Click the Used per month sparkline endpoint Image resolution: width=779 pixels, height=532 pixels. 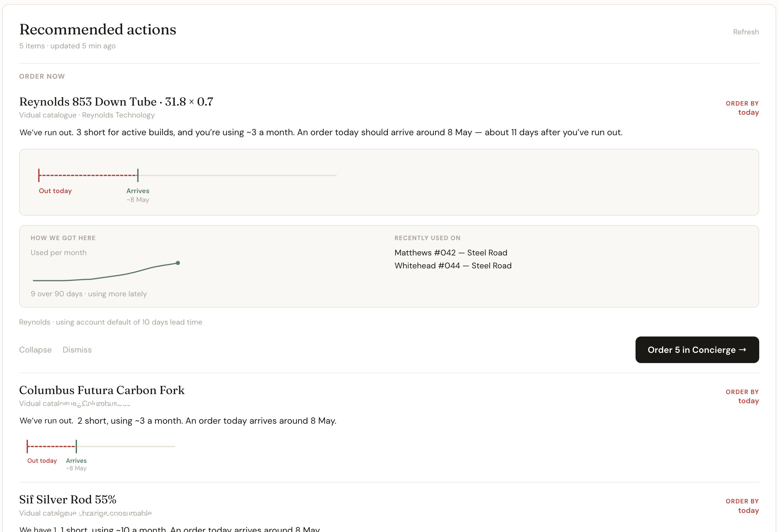[178, 263]
